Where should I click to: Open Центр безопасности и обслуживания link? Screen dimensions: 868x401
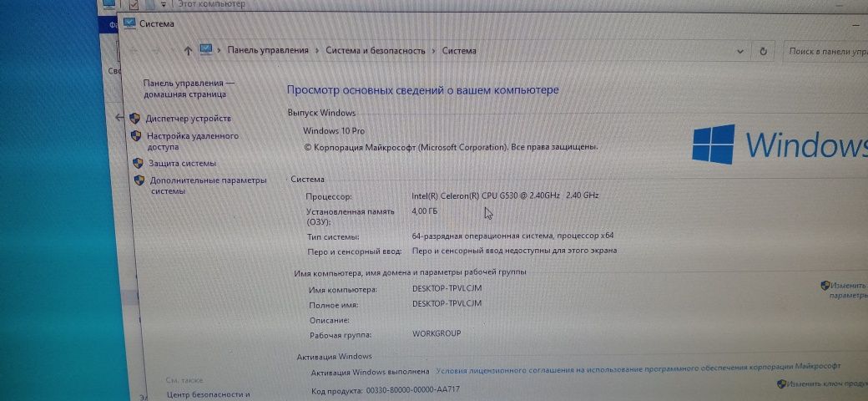(x=208, y=395)
